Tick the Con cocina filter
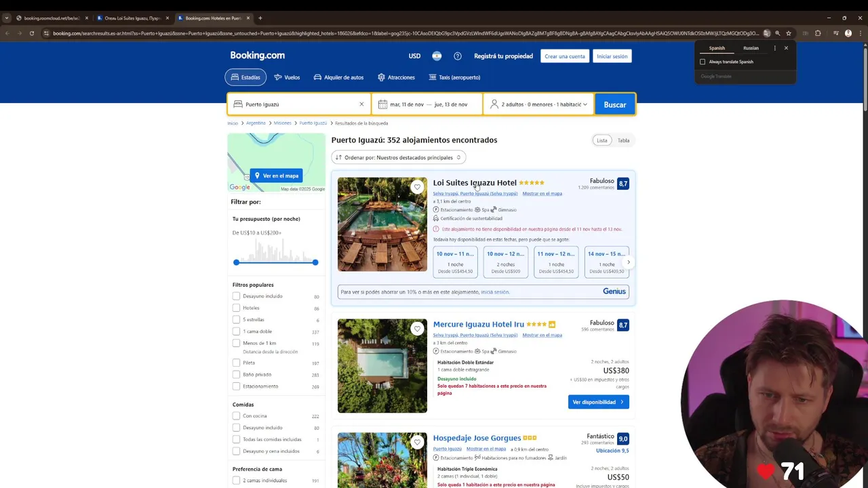This screenshot has width=868, height=488. pos(236,416)
